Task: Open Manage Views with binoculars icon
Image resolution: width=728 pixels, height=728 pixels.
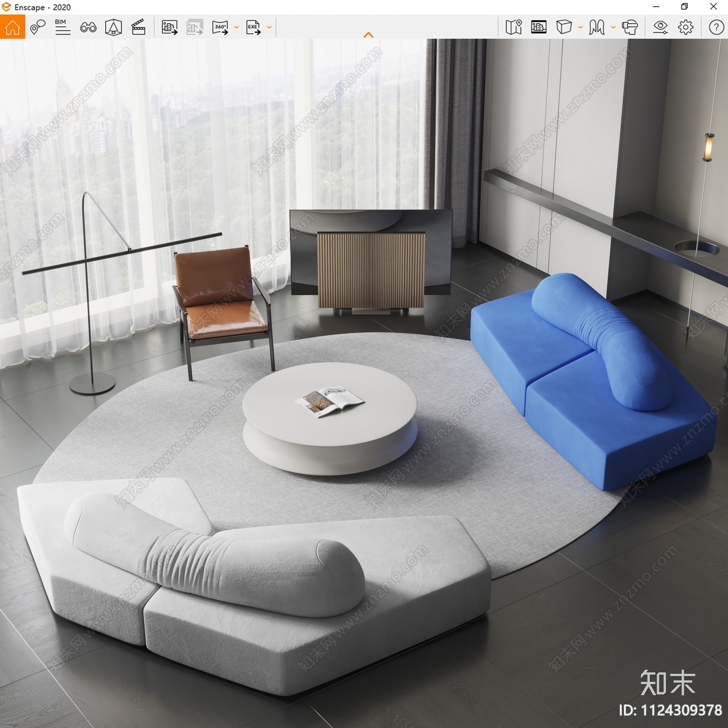Action: 88,27
